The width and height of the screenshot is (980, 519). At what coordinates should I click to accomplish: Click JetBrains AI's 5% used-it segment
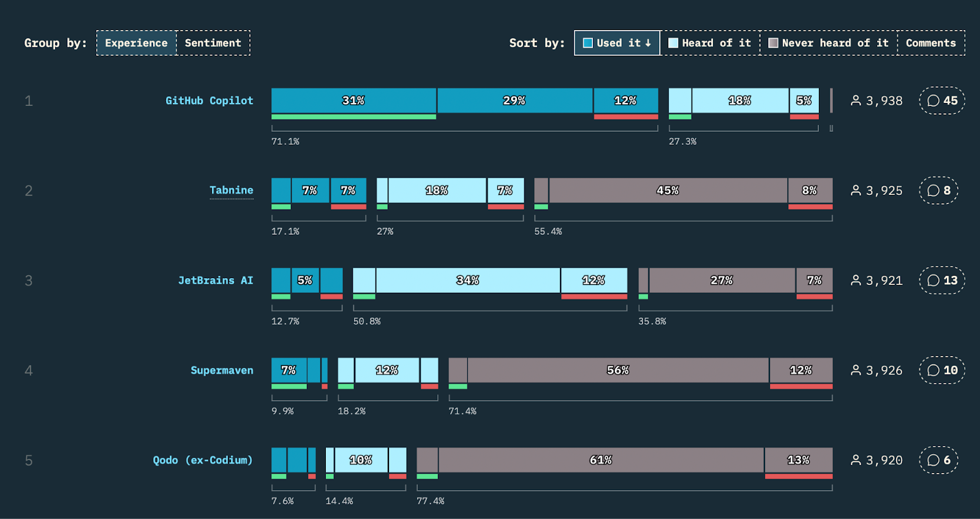(305, 280)
